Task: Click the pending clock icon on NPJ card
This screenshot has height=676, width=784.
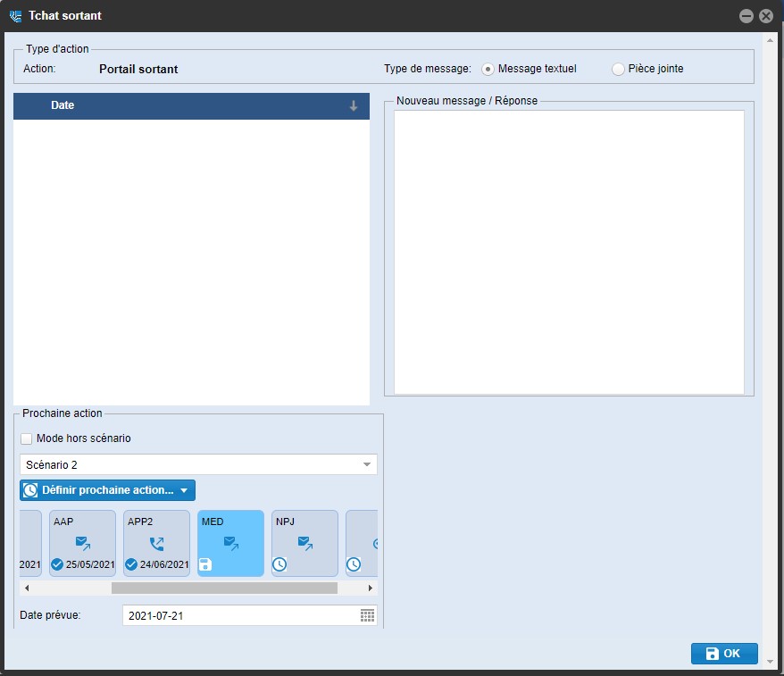Action: (x=279, y=564)
